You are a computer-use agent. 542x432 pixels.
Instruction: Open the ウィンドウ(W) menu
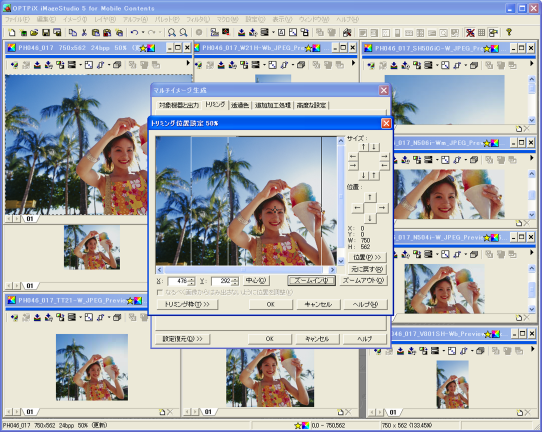314,19
